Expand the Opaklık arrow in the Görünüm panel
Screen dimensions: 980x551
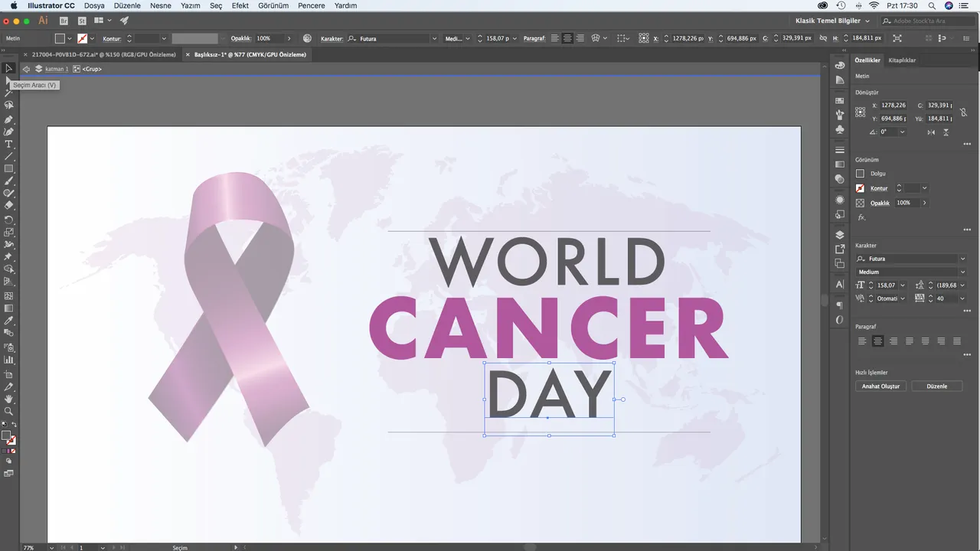pyautogui.click(x=924, y=203)
